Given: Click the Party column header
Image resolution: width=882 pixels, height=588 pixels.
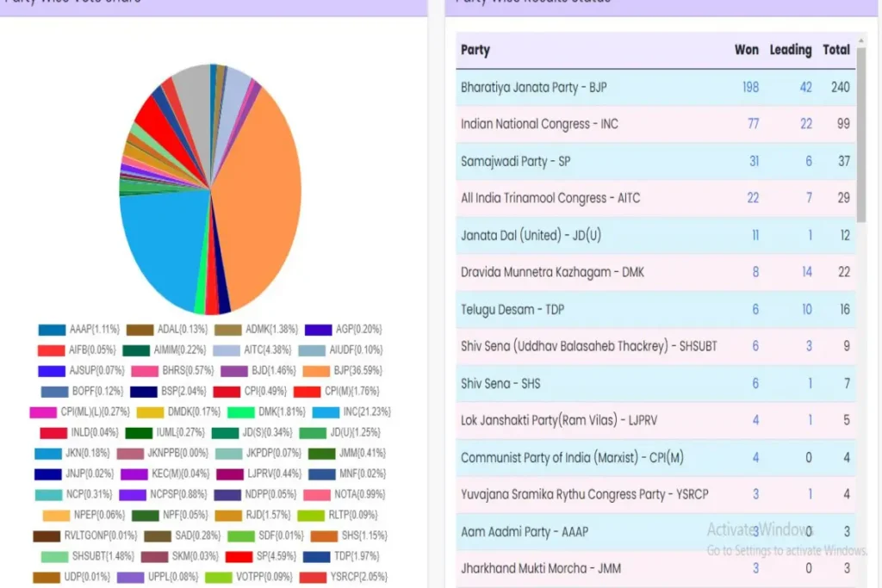Looking at the screenshot, I should [x=475, y=50].
